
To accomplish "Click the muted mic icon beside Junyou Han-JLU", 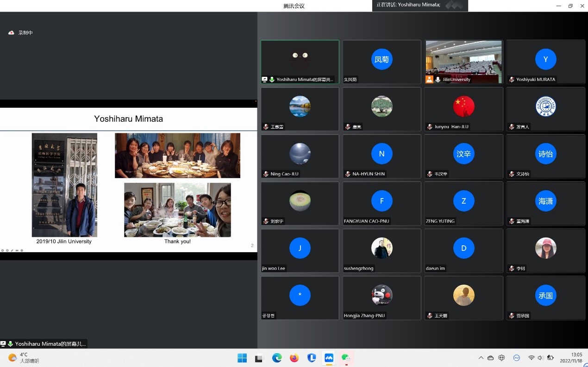I will 430,127.
